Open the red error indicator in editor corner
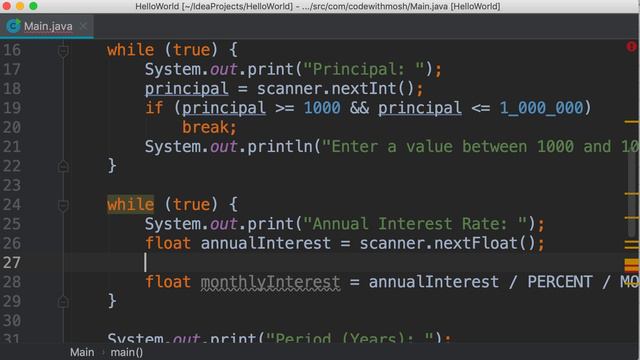This screenshot has width=640, height=360. (631, 47)
